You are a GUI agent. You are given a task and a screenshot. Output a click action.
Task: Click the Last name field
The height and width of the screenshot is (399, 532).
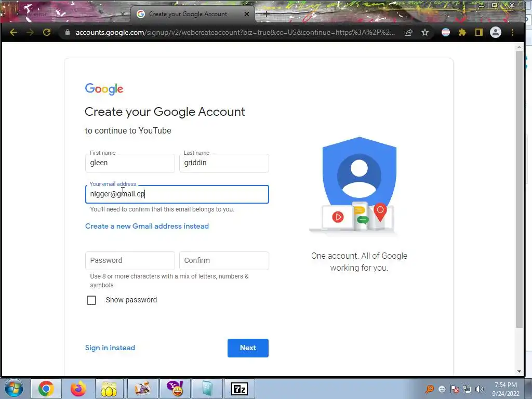(224, 163)
